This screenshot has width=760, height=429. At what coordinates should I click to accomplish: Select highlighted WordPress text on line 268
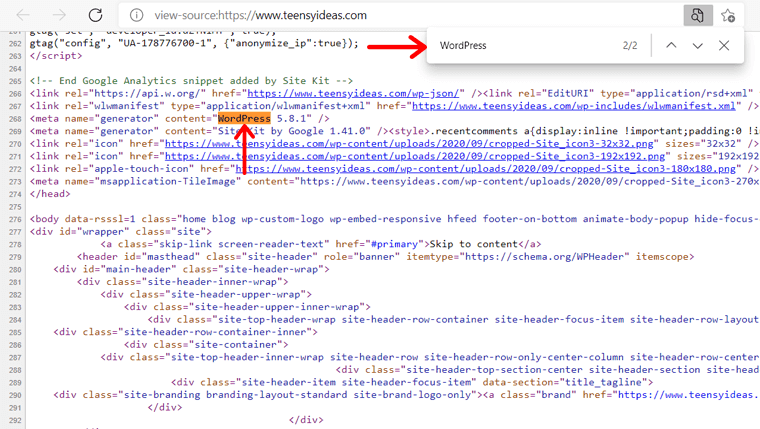coord(244,118)
